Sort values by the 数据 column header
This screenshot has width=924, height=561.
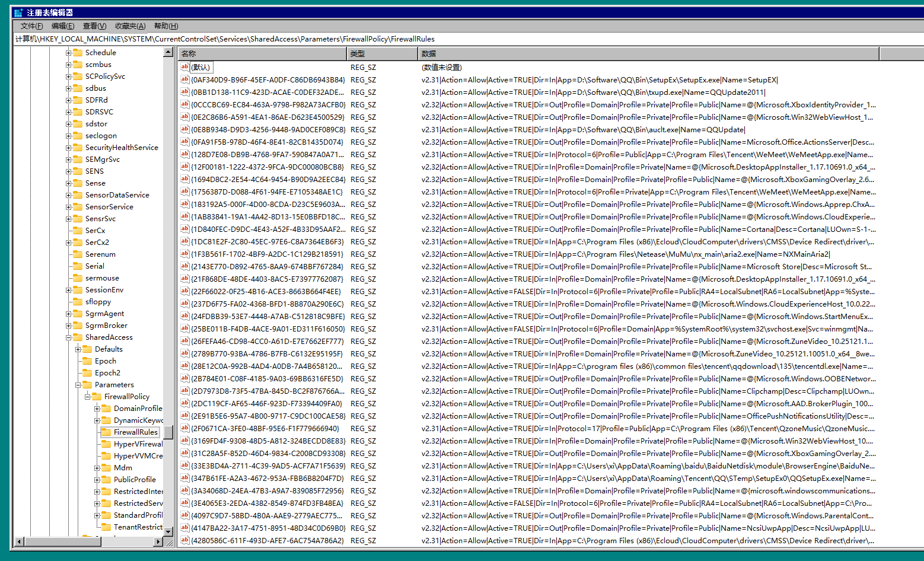tap(649, 53)
